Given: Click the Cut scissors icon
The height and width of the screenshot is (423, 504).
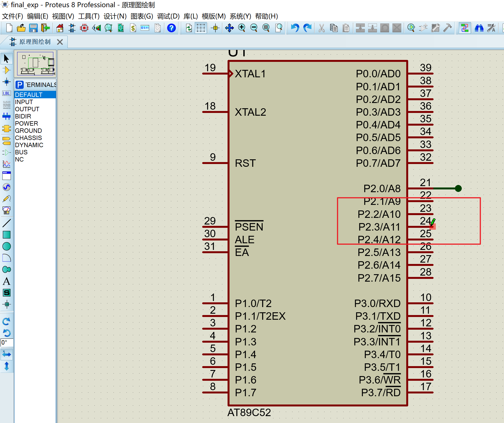Looking at the screenshot, I should pos(322,28).
